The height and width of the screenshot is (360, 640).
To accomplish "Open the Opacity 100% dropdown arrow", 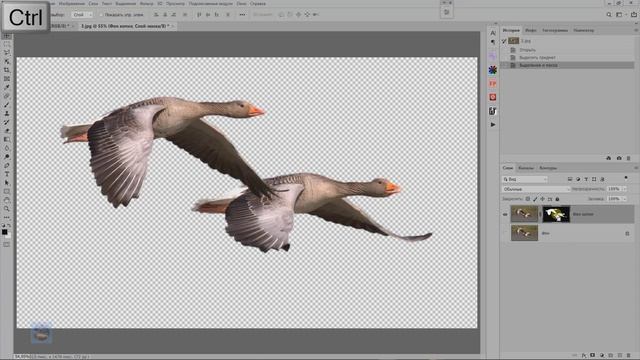I will click(624, 189).
